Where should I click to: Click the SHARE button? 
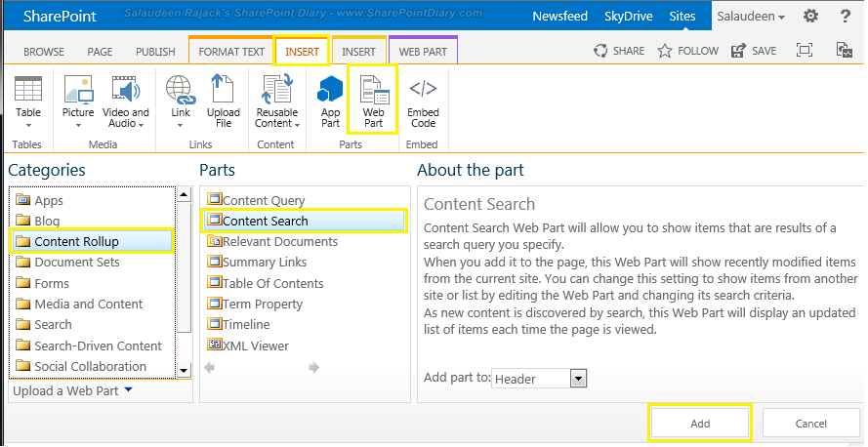(619, 51)
